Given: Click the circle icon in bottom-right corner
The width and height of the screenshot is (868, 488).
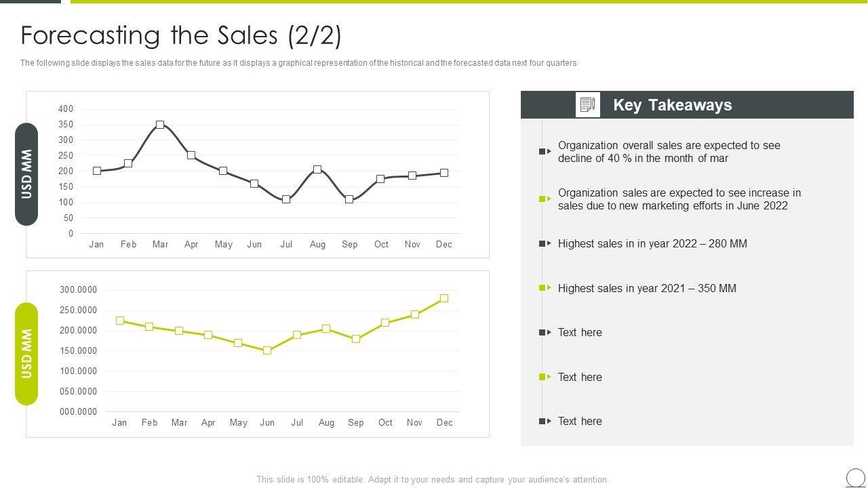Looking at the screenshot, I should [856, 477].
